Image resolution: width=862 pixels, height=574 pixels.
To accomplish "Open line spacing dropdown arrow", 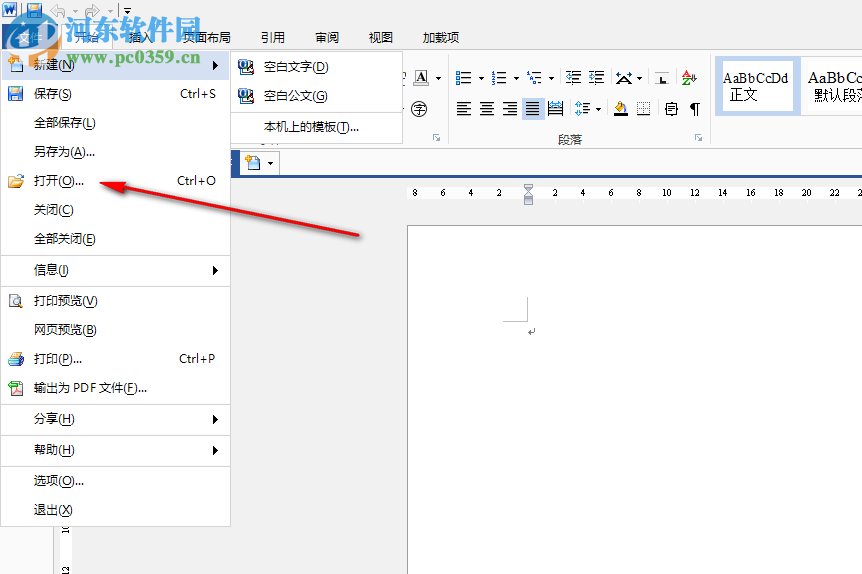I will (598, 109).
